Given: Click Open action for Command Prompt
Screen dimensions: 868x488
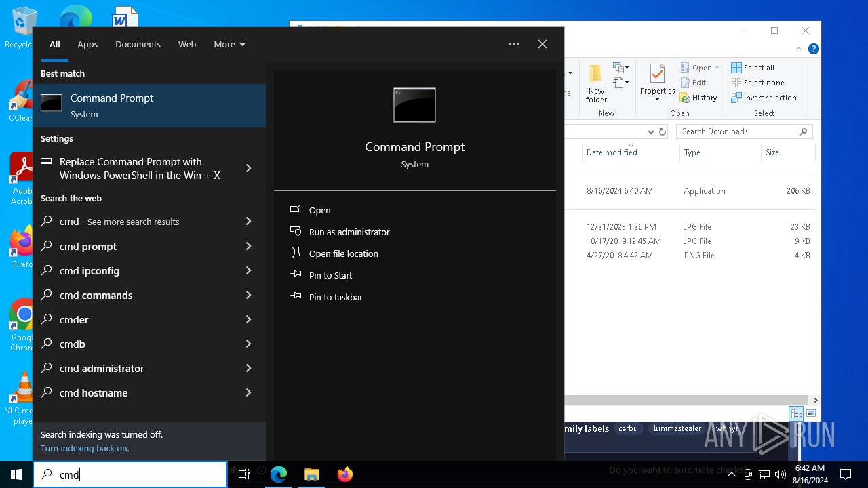Looking at the screenshot, I should point(319,210).
